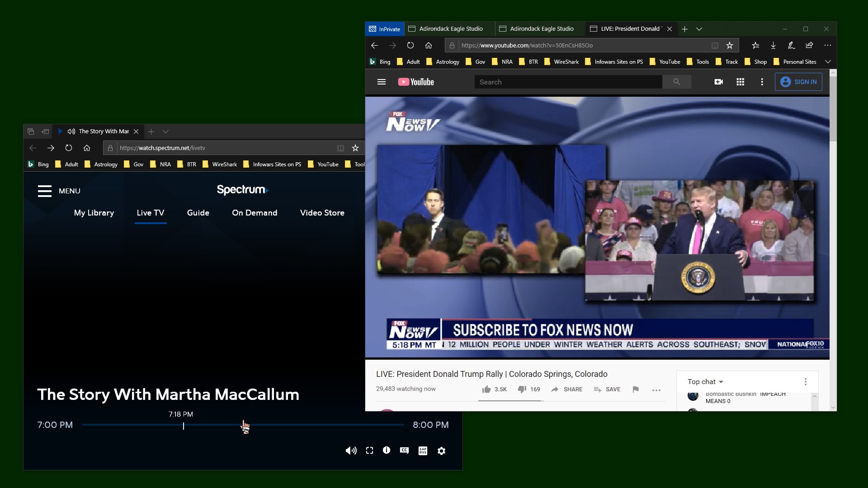Open YouTube apps grid icon

click(740, 82)
